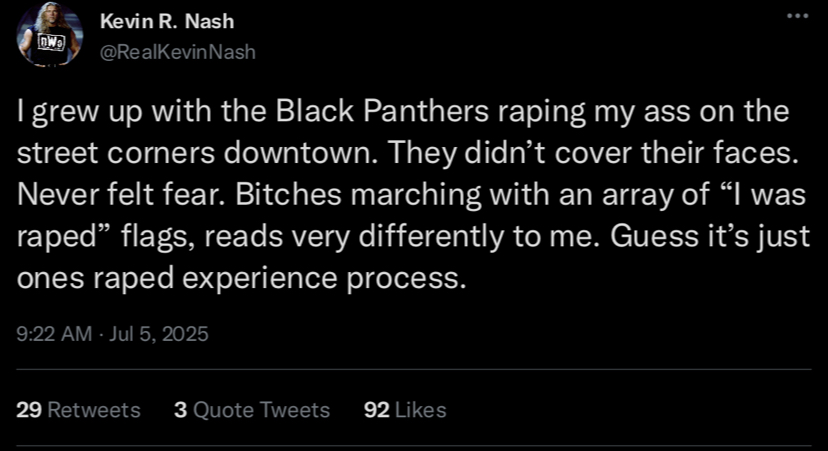Visit the @RealKevinNash handle link
The height and width of the screenshot is (451, 828).
click(x=177, y=52)
